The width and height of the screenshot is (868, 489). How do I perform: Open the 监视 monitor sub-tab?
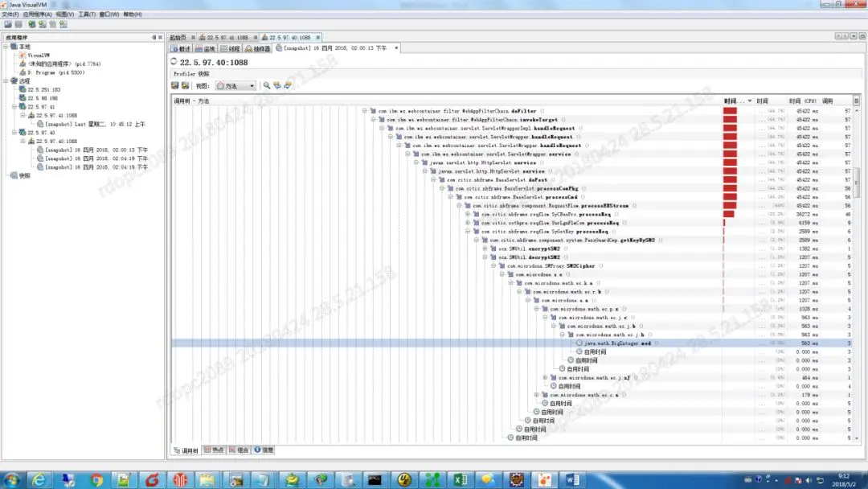(x=206, y=49)
